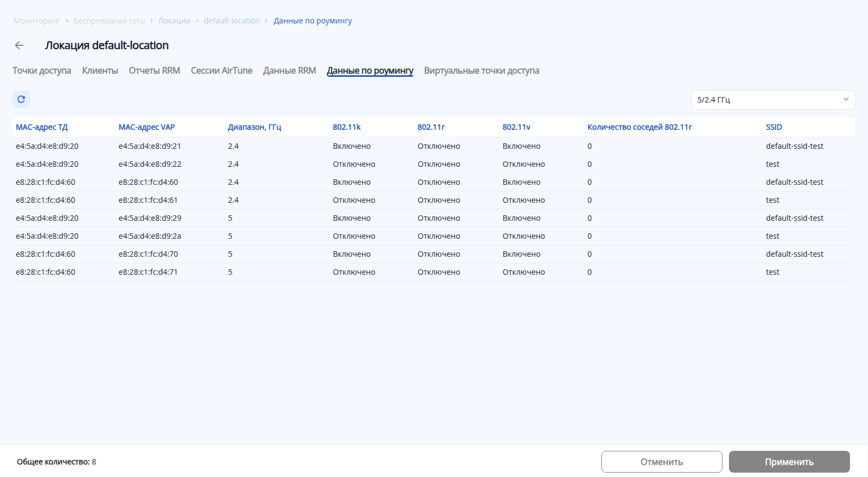Open the Клиенты tab

(100, 71)
